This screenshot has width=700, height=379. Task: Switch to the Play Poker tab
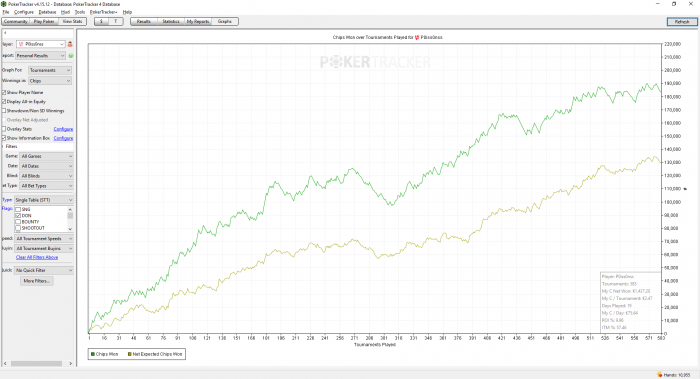coord(44,21)
